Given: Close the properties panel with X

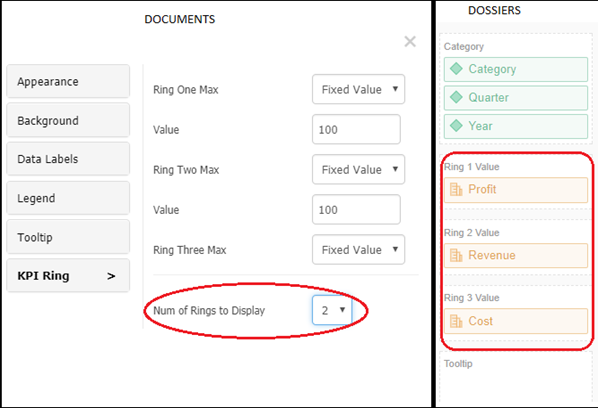Looking at the screenshot, I should point(409,42).
